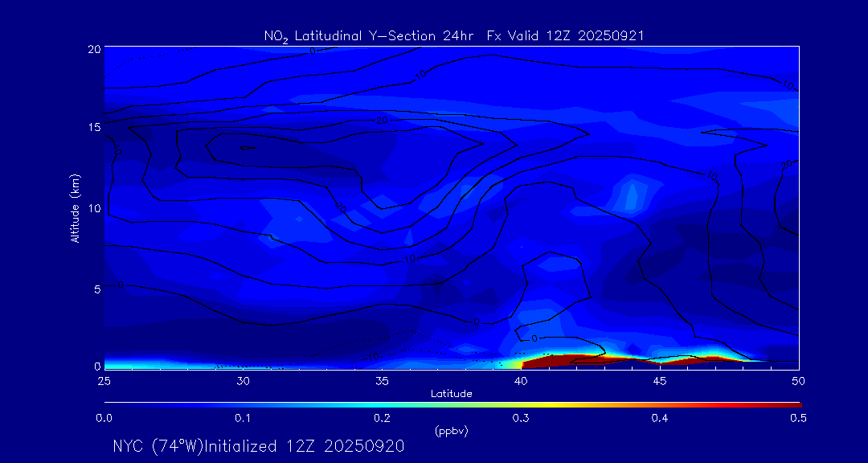This screenshot has width=868, height=463.
Task: Select the 5 km altitude tick label
Action: point(95,289)
